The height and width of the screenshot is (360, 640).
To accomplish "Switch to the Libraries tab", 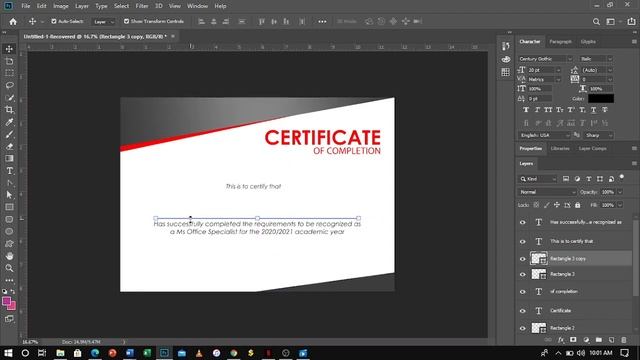I will point(560,149).
